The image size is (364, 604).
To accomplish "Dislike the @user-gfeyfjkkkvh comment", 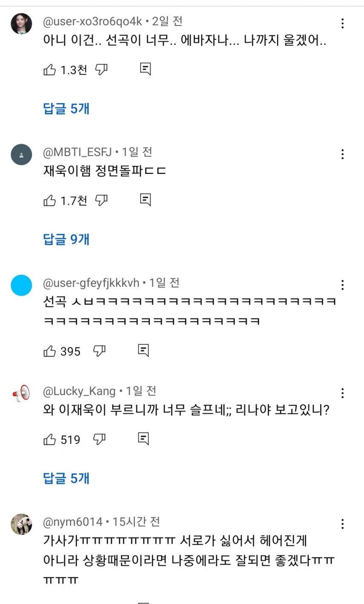I will (99, 351).
